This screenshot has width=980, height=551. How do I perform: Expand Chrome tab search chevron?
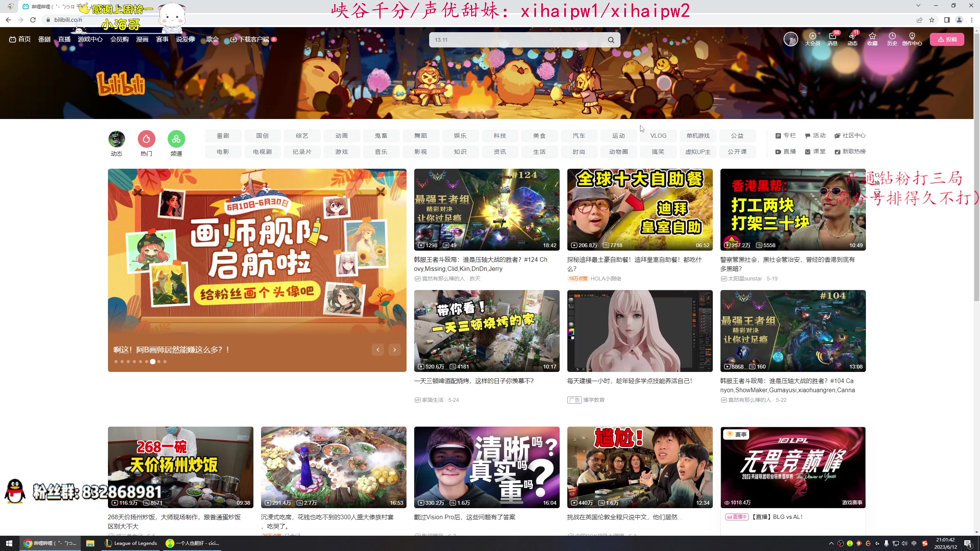(x=918, y=5)
